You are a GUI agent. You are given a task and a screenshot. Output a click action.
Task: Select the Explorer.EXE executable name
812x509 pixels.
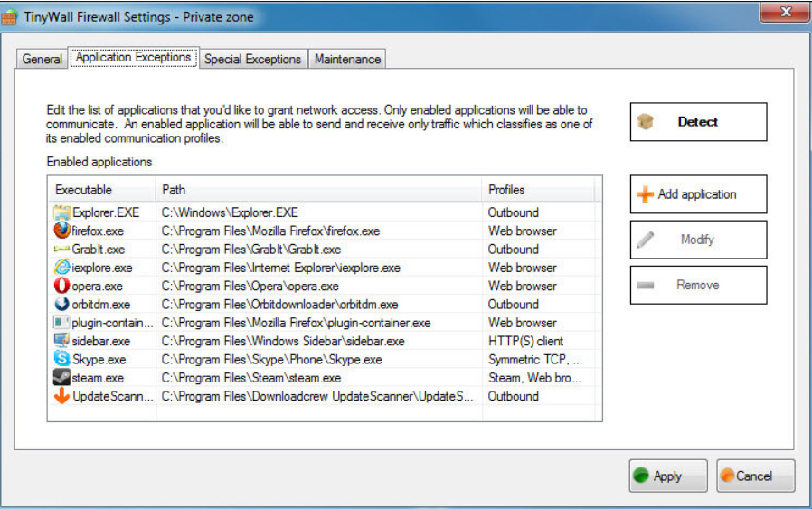point(106,212)
